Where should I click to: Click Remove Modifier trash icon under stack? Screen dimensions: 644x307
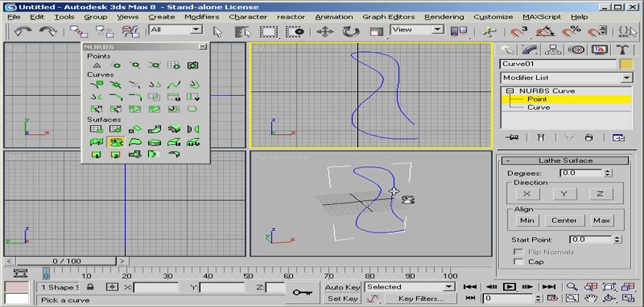[589, 137]
